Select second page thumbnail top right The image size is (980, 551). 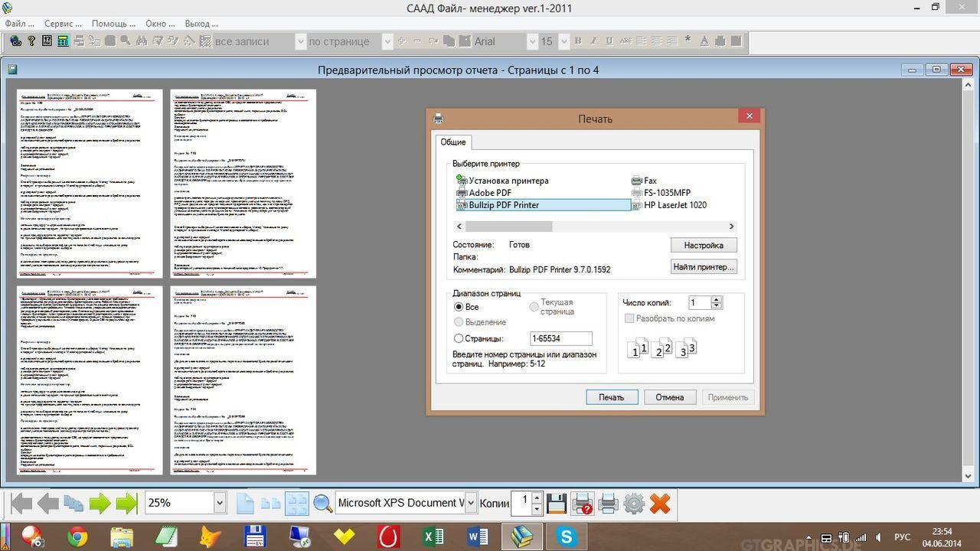pyautogui.click(x=243, y=184)
